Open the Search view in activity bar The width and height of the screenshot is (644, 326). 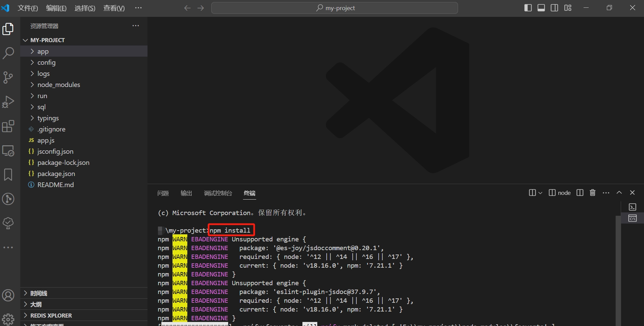tap(8, 53)
